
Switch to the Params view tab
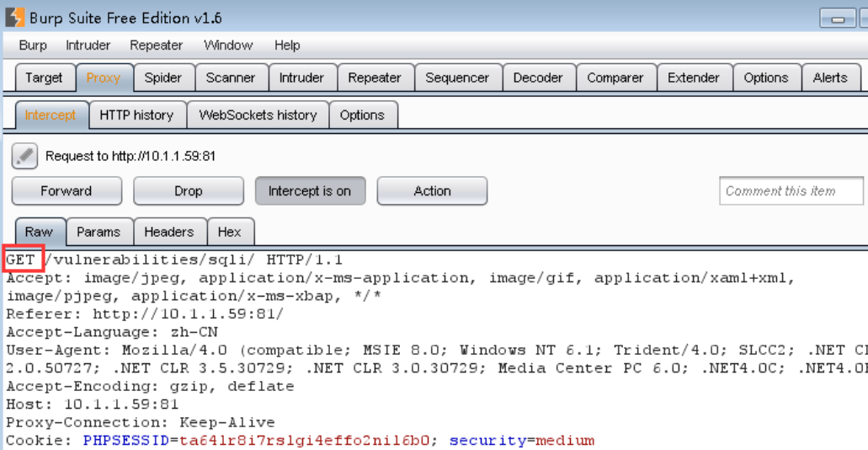tap(100, 232)
